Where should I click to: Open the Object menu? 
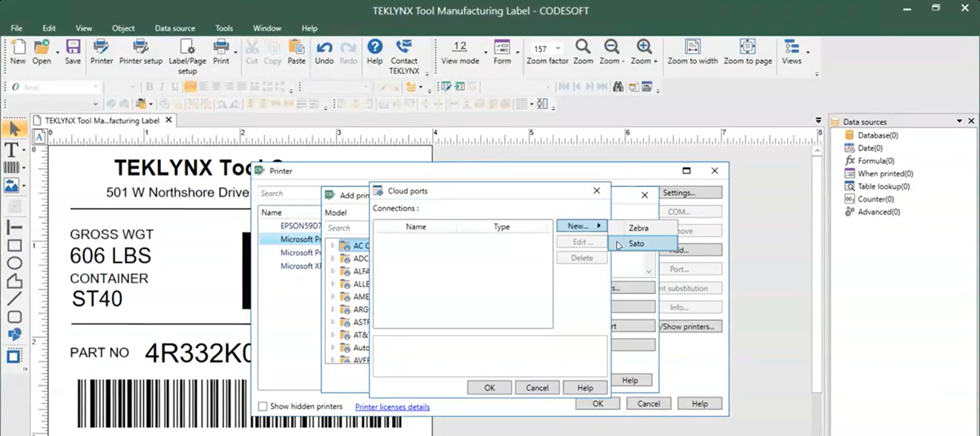123,28
